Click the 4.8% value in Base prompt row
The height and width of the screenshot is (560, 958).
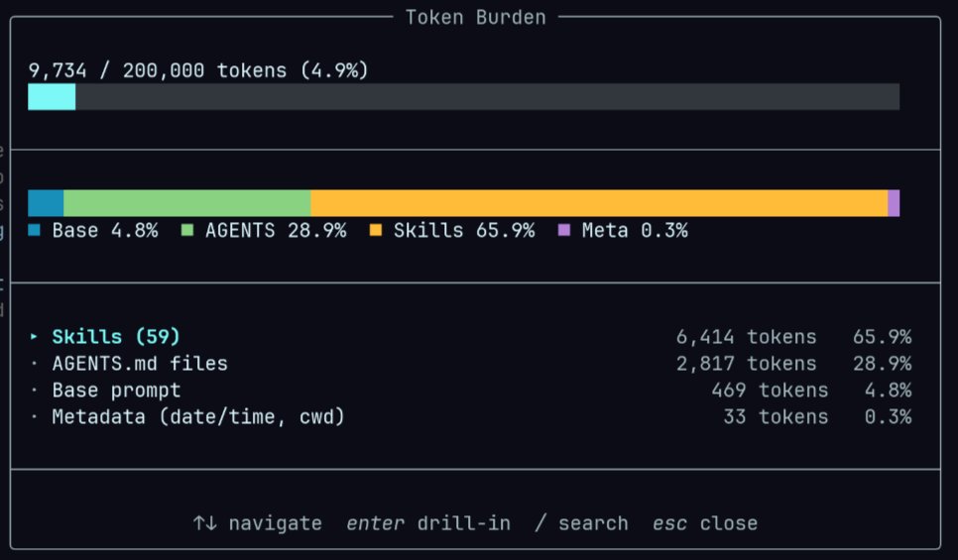889,391
